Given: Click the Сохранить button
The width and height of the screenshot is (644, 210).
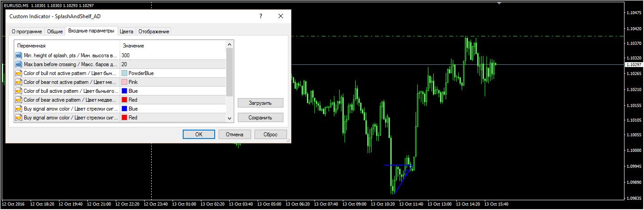Looking at the screenshot, I should pos(260,118).
